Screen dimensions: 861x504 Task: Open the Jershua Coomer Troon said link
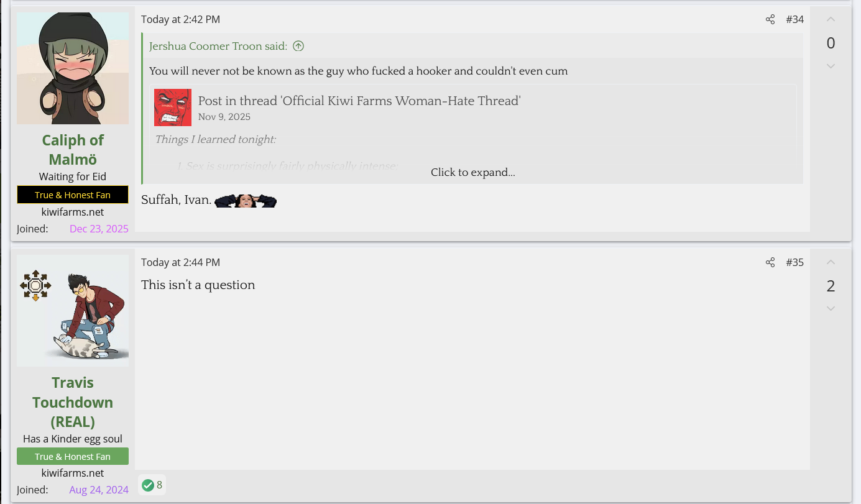pyautogui.click(x=218, y=46)
